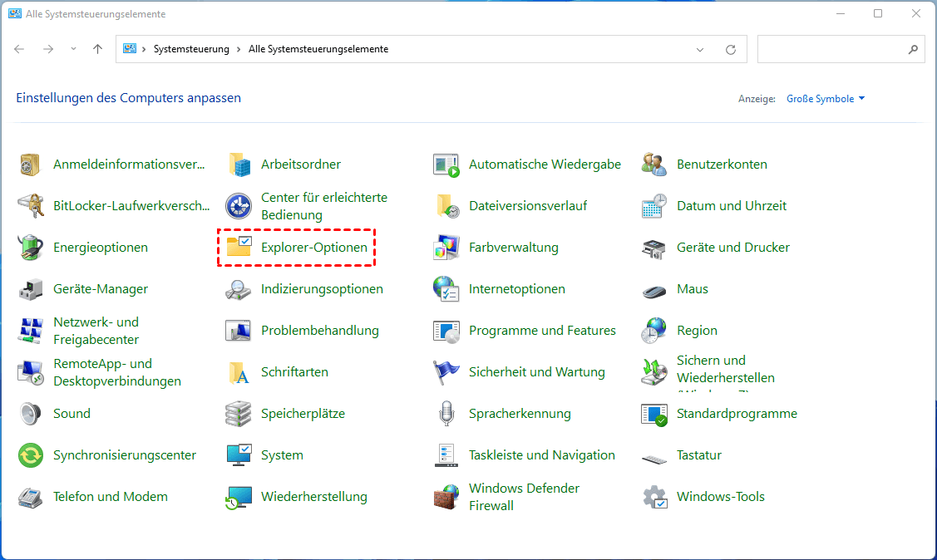Expand the chevron after Systemsteuerung breadcrumb

239,49
